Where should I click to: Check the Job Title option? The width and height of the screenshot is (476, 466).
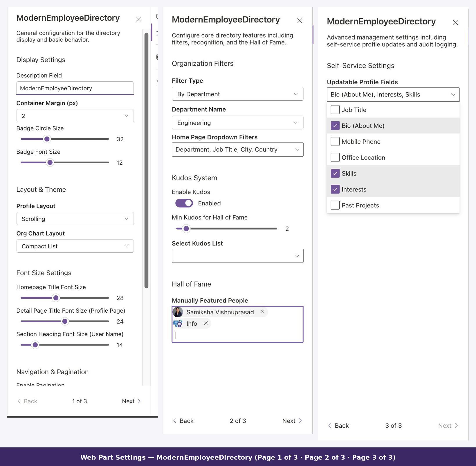click(x=335, y=110)
